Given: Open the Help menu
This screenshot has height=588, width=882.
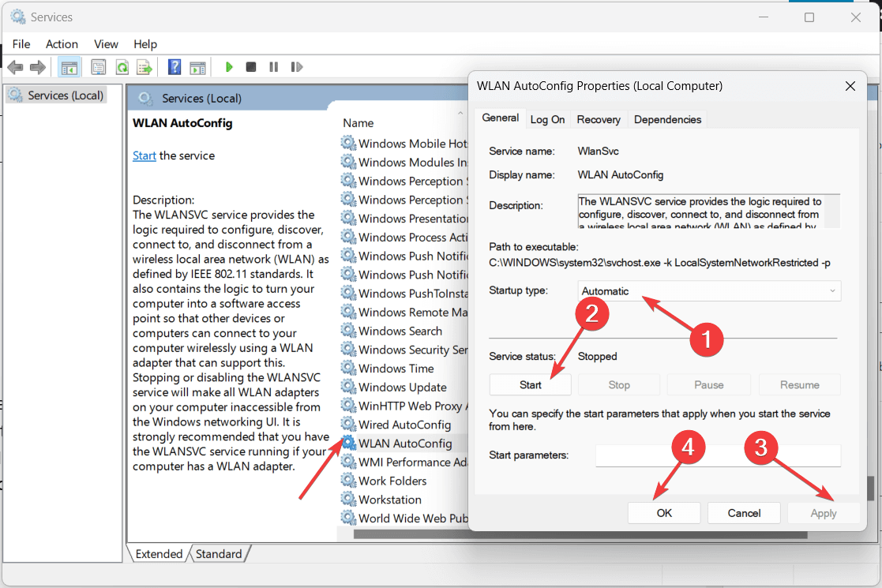Looking at the screenshot, I should point(145,44).
